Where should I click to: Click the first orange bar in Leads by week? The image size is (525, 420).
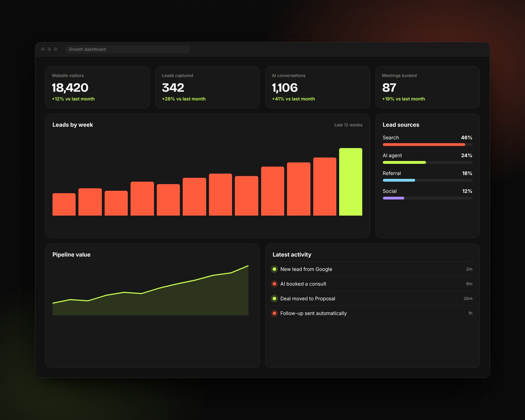tap(64, 204)
